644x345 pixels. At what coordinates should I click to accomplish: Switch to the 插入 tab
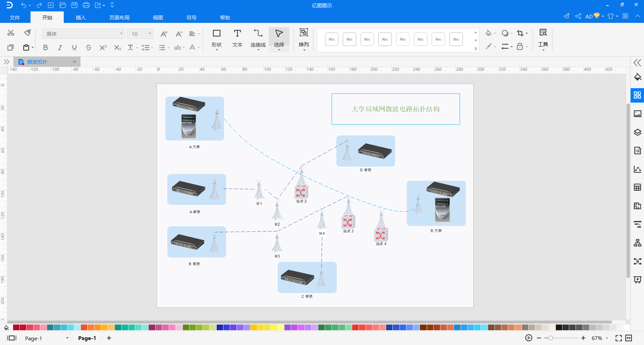pos(81,17)
